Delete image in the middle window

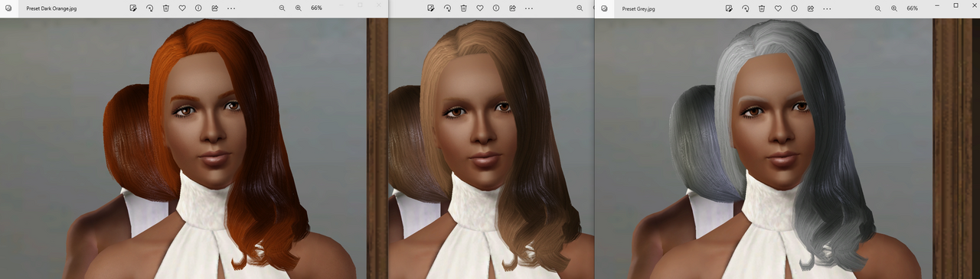pos(463,8)
